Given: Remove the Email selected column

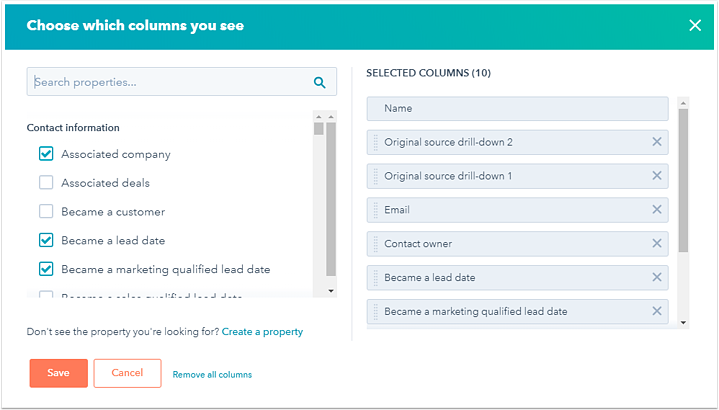Looking at the screenshot, I should [657, 210].
